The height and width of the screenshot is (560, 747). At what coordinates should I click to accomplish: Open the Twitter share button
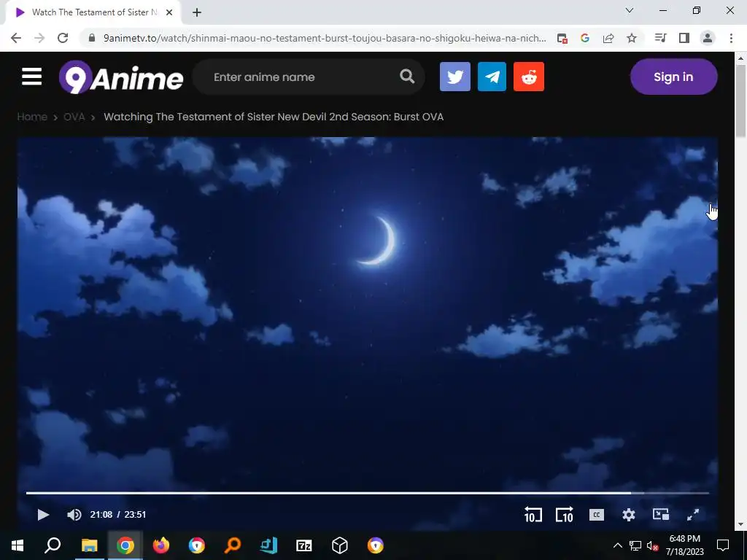455,77
